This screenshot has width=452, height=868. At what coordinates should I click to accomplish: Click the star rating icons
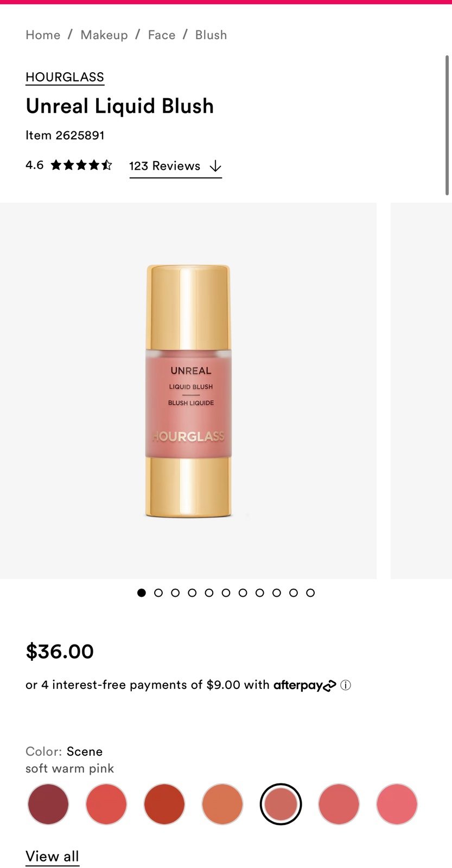(81, 165)
